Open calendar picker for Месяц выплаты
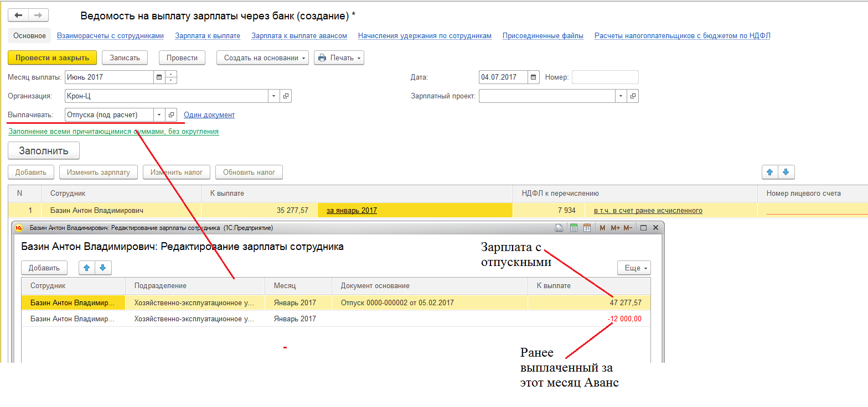Image resolution: width=868 pixels, height=407 pixels. point(159,77)
